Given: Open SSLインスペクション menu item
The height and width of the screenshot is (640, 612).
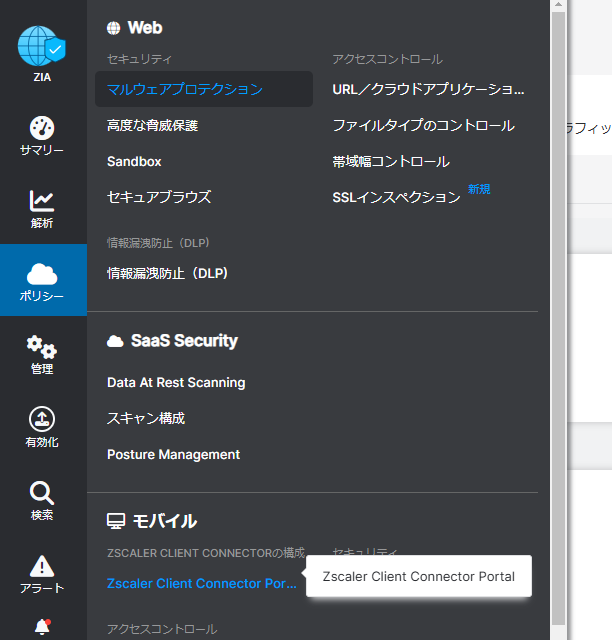Looking at the screenshot, I should [396, 198].
